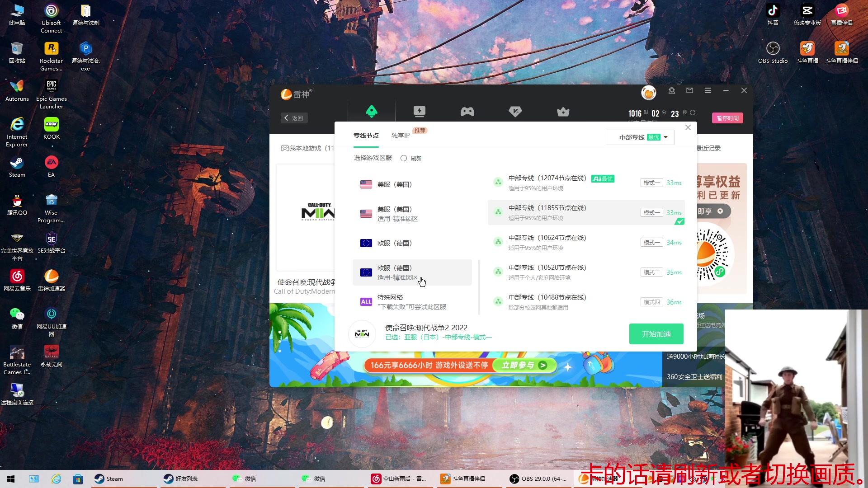
Task: Click the Leigod user avatar
Action: pos(649,93)
